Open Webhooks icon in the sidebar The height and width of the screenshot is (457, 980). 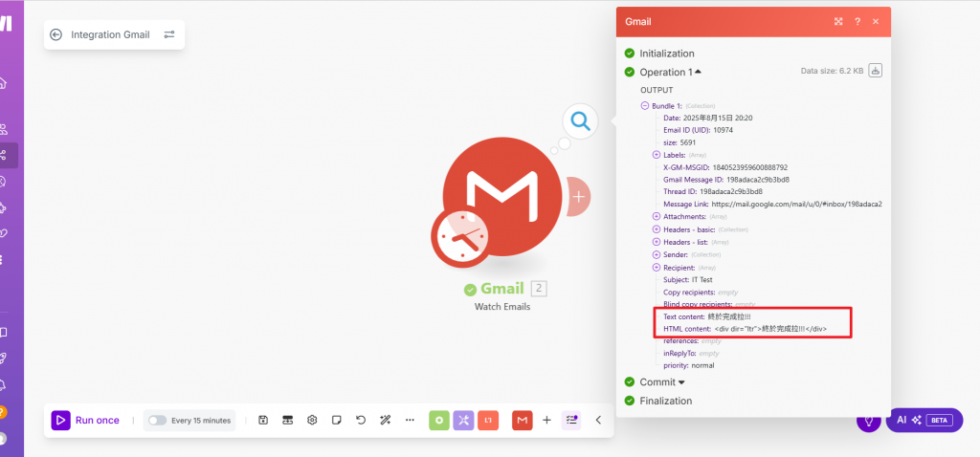3,233
